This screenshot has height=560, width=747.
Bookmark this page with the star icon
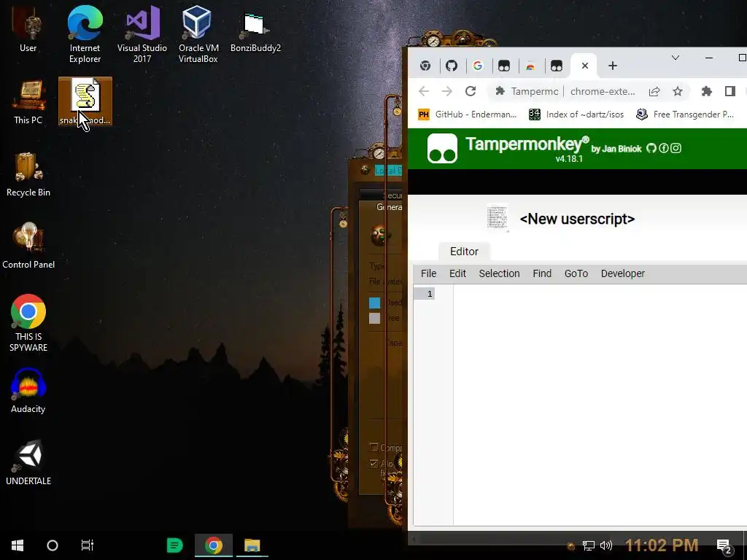click(678, 91)
